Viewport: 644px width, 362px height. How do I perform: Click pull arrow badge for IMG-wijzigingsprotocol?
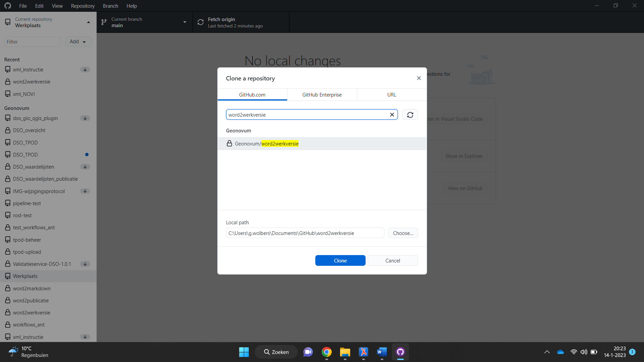point(85,191)
